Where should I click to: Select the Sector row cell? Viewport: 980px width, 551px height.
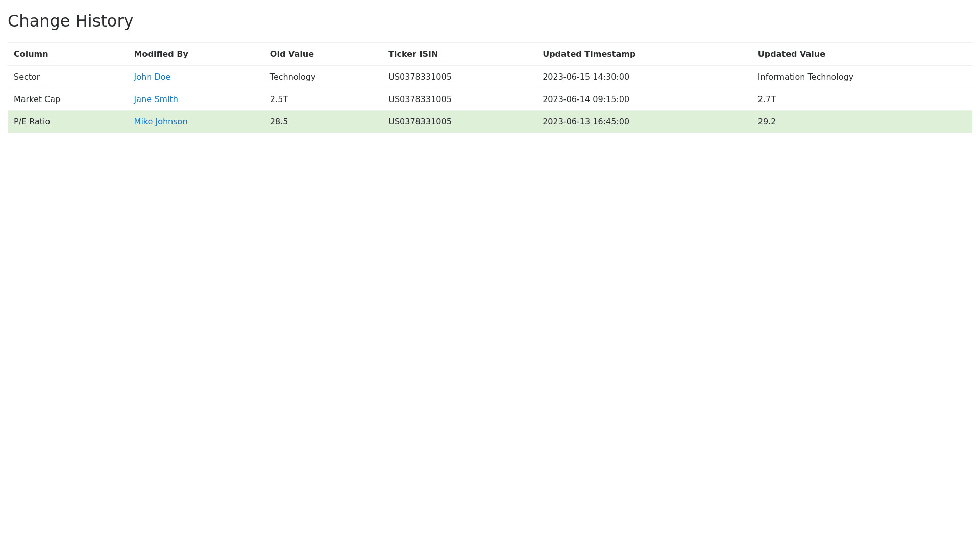point(27,77)
